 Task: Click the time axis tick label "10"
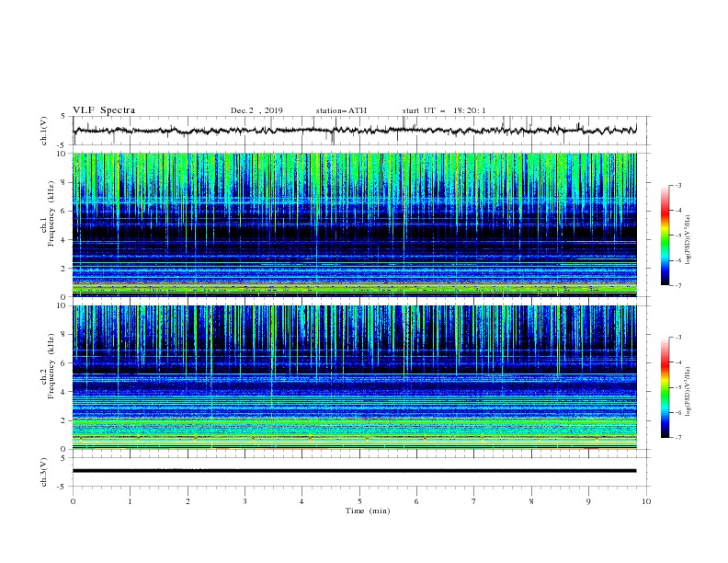(646, 501)
